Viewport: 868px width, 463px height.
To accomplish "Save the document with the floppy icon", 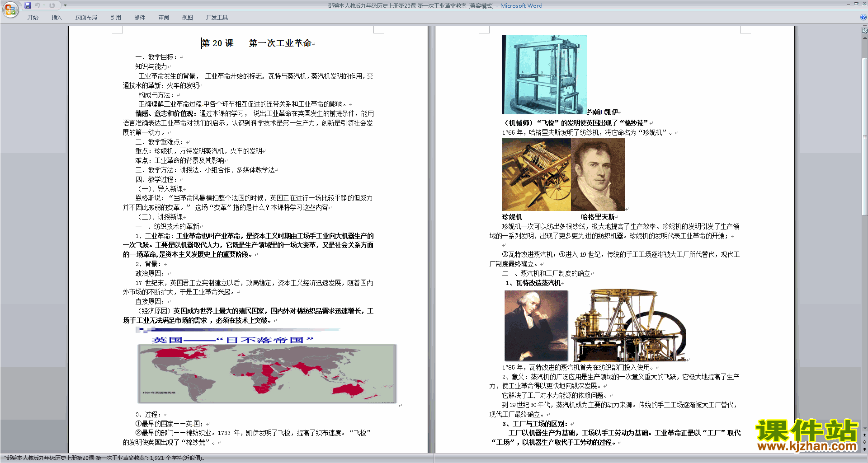I will pyautogui.click(x=28, y=5).
